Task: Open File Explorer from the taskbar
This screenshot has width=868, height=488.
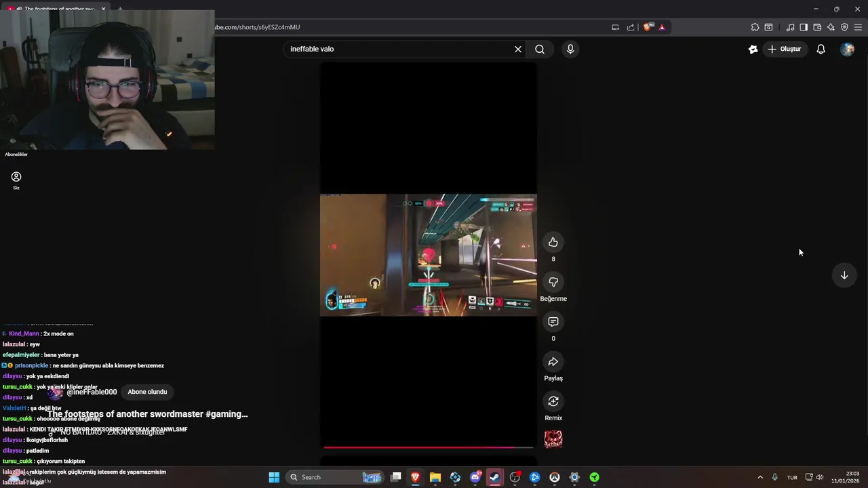Action: 435,477
